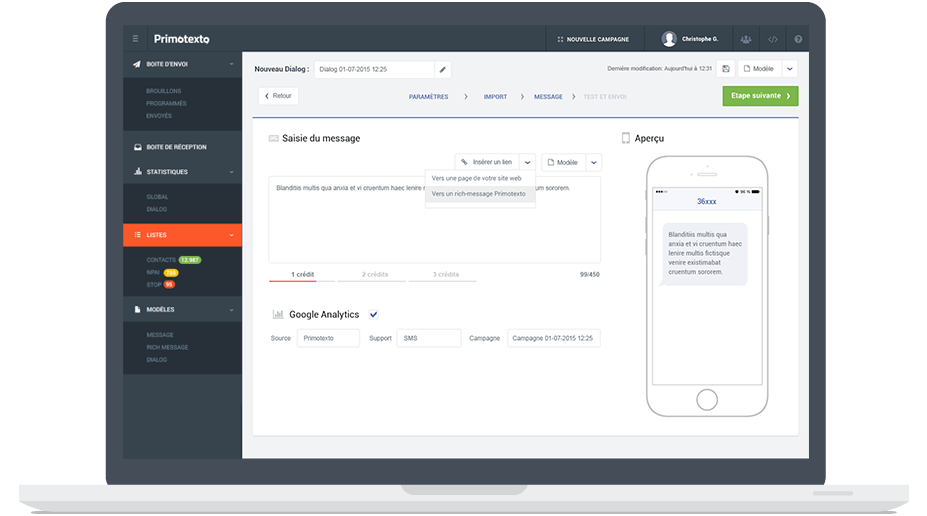Click the 99/450 character counter
Image resolution: width=927 pixels, height=516 pixels.
(589, 275)
